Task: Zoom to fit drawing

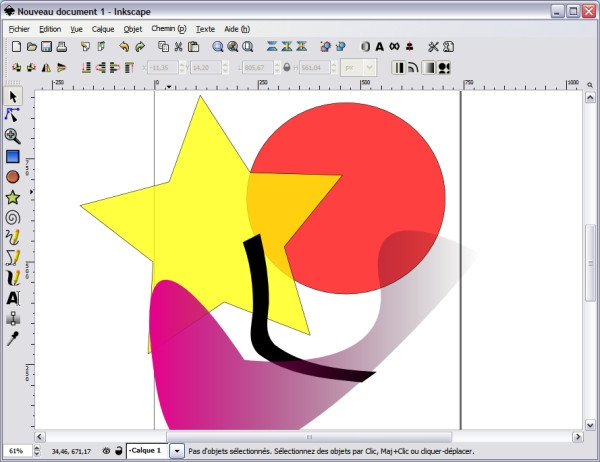Action: point(233,47)
